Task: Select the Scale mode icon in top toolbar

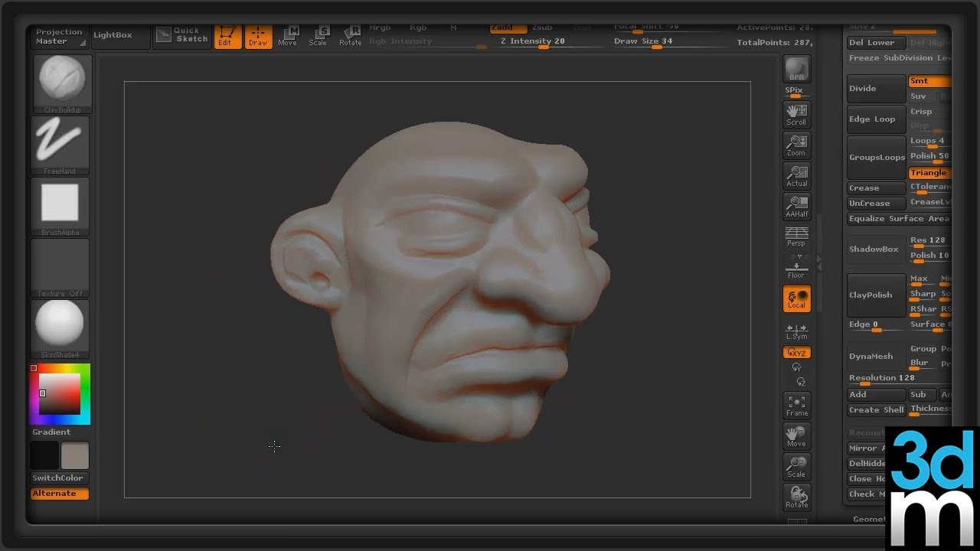Action: click(x=318, y=35)
